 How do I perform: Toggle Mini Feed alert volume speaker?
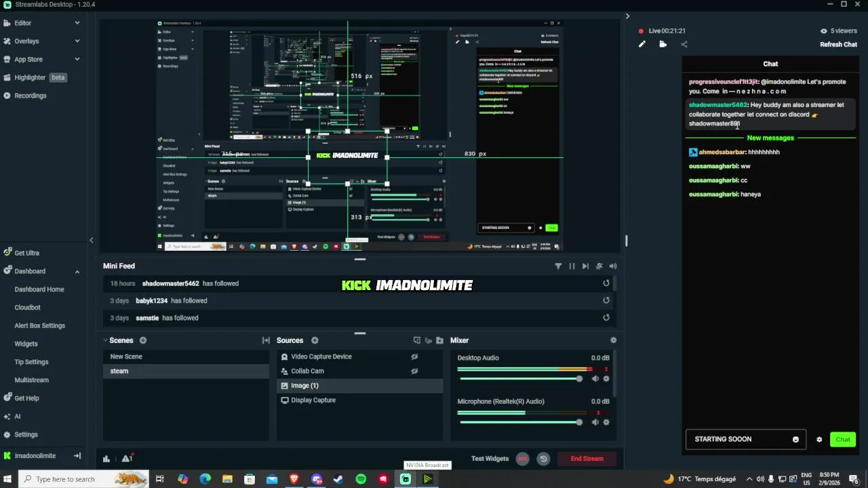[613, 266]
